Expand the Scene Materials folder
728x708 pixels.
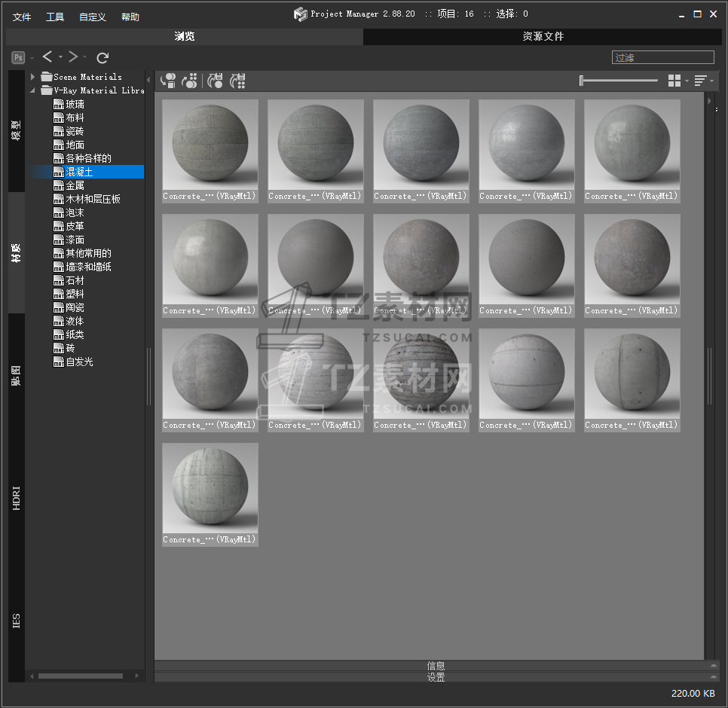(33, 77)
